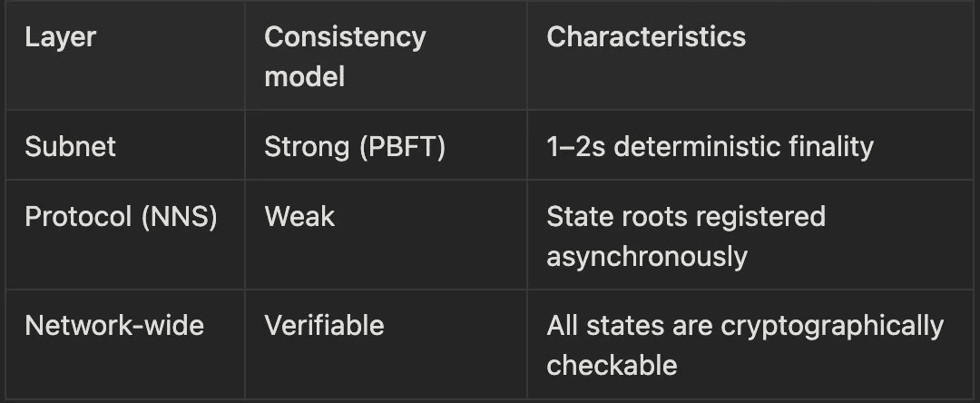Screen dimensions: 980x403
Task: Click the "Protocol (NNS)" layer cell
Action: pyautogui.click(x=121, y=218)
